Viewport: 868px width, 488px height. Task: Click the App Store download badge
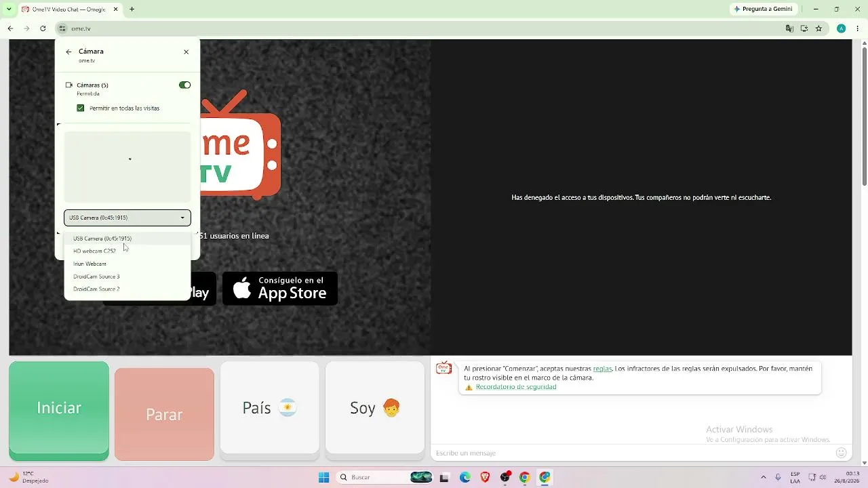click(280, 289)
